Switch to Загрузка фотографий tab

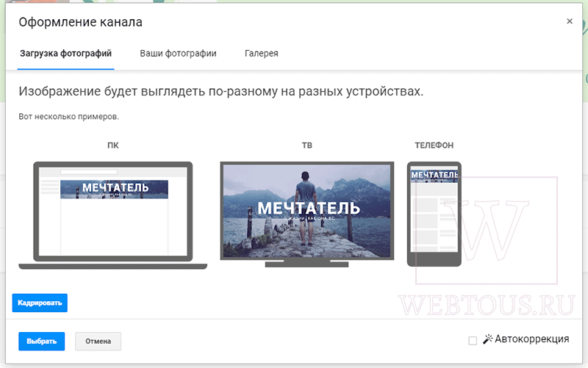(x=65, y=54)
